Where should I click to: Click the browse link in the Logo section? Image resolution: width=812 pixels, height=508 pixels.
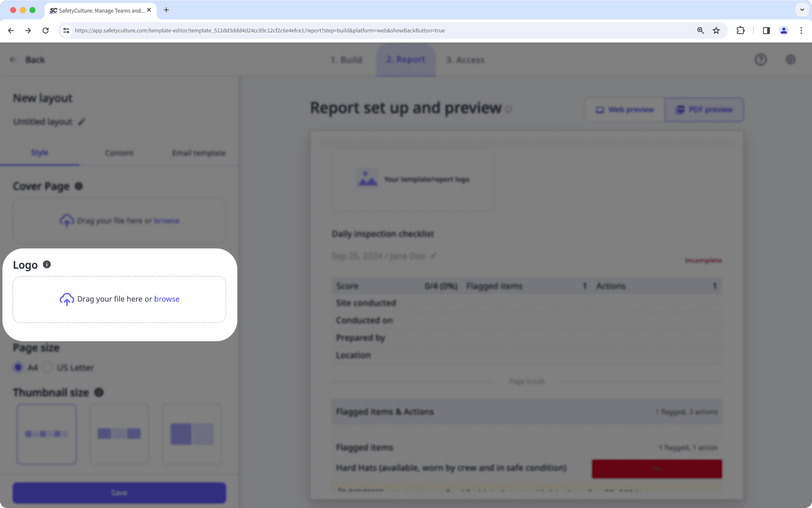tap(167, 299)
